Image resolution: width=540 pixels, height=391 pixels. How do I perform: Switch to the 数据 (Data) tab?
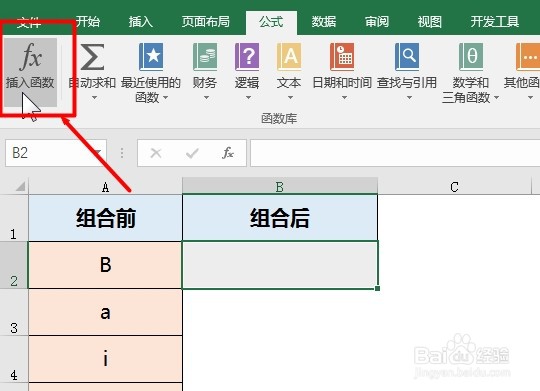[324, 22]
